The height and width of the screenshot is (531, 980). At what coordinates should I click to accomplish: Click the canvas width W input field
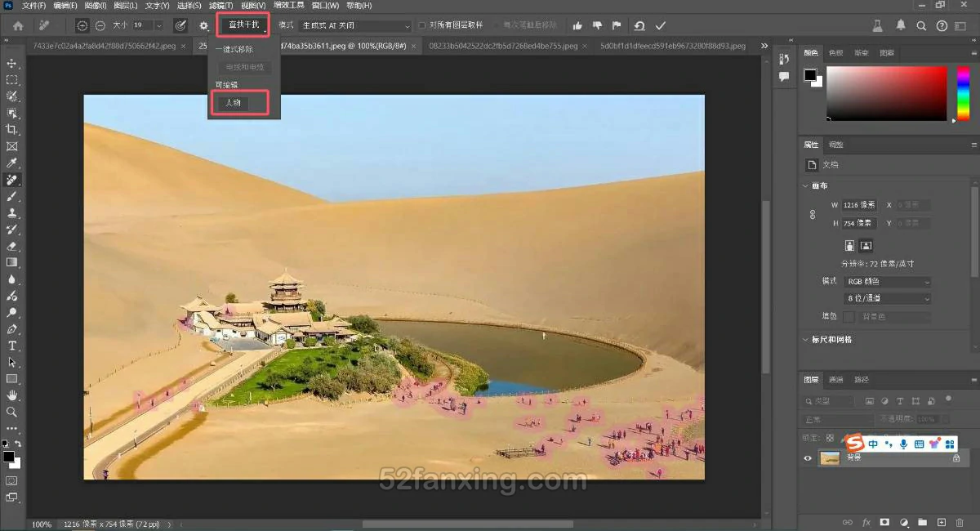858,205
